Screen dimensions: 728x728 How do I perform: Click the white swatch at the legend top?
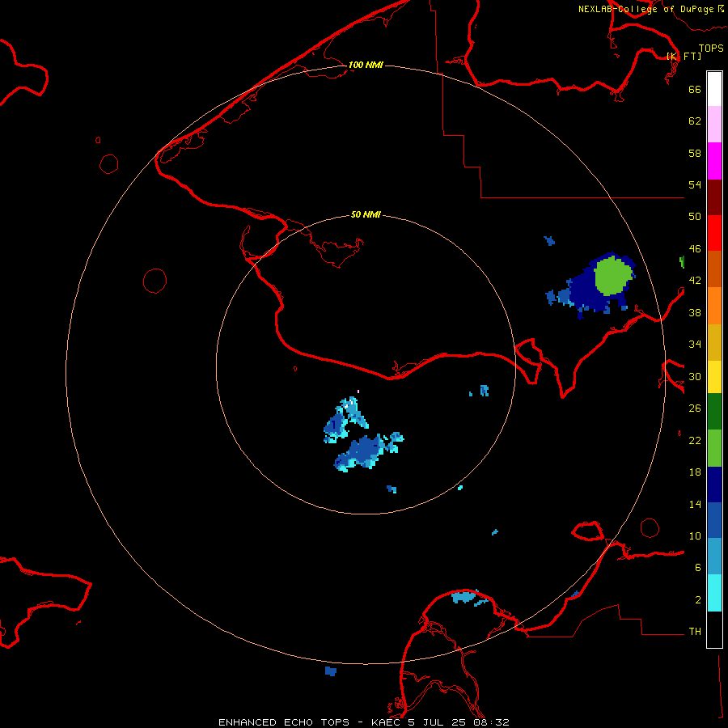click(x=714, y=89)
